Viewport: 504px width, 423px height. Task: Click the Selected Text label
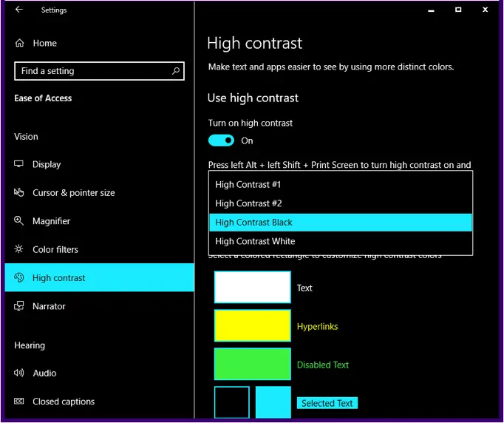(x=327, y=403)
